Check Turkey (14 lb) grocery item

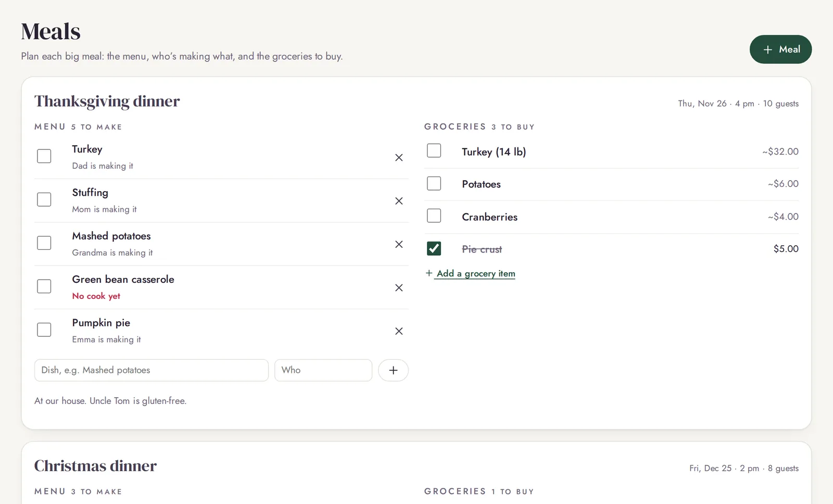coord(434,150)
